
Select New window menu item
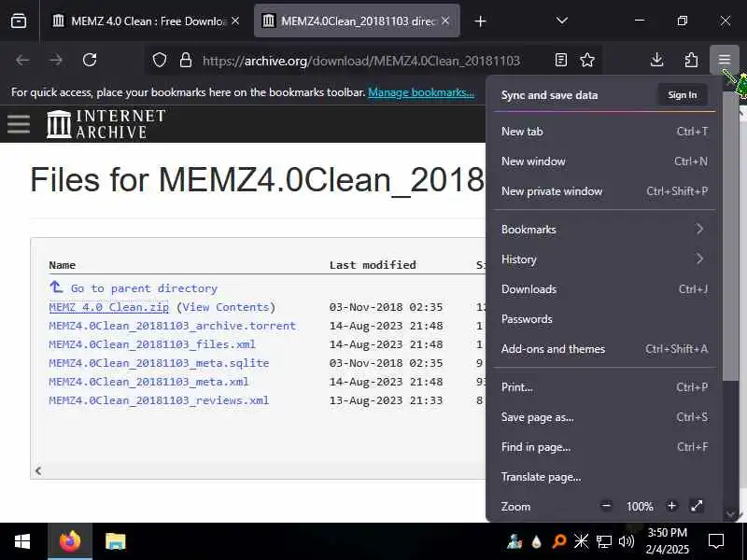(x=604, y=161)
